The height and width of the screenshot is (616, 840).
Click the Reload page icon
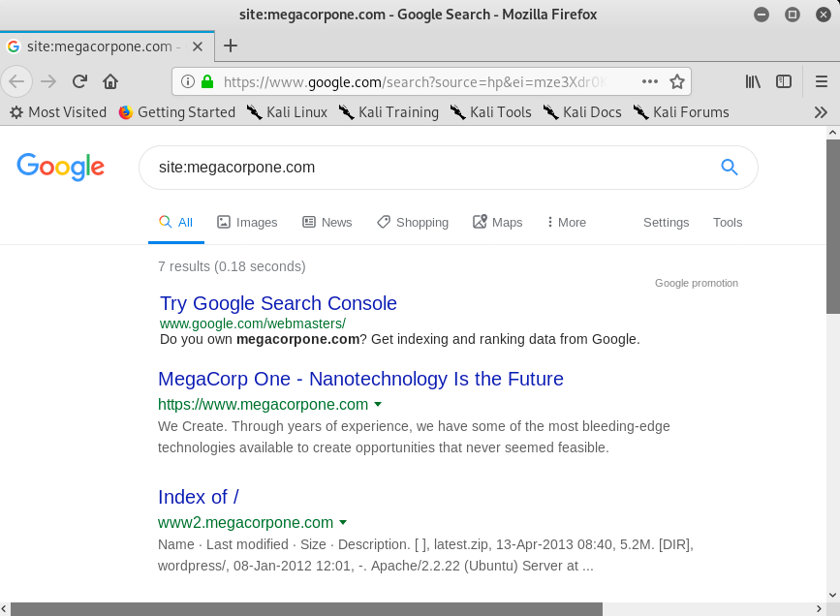pyautogui.click(x=80, y=81)
